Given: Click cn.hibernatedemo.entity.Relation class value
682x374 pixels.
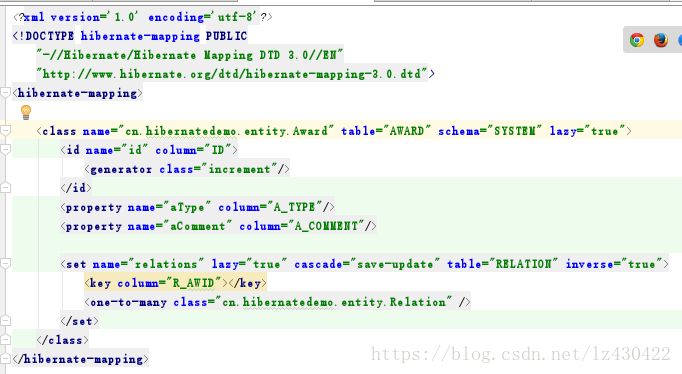Looking at the screenshot, I should click(334, 302).
